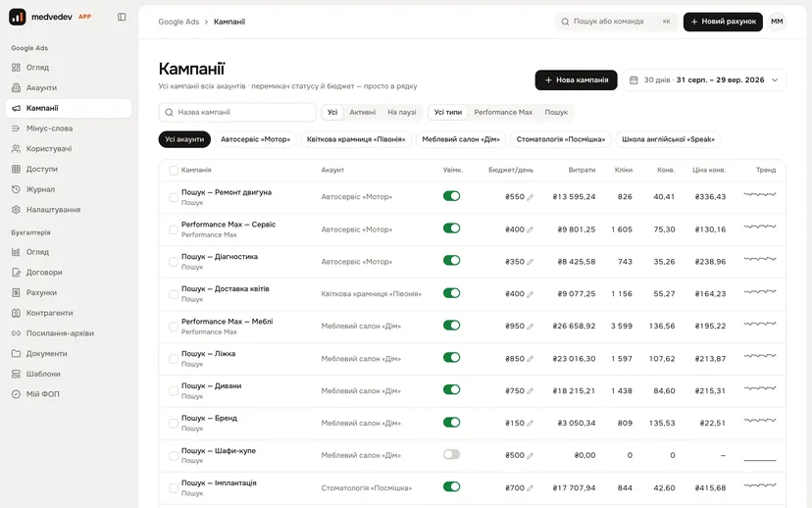Focus the Назва кампанії search field
The width and height of the screenshot is (812, 508).
[x=237, y=113]
